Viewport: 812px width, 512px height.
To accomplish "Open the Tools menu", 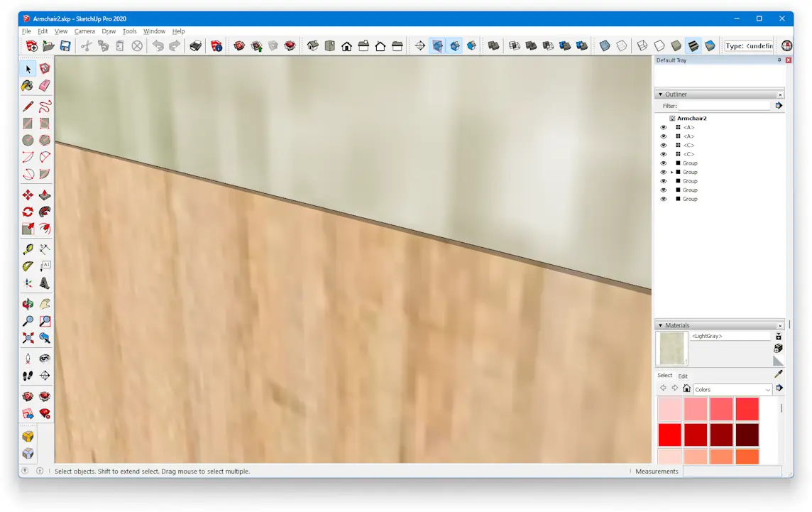I will point(129,31).
